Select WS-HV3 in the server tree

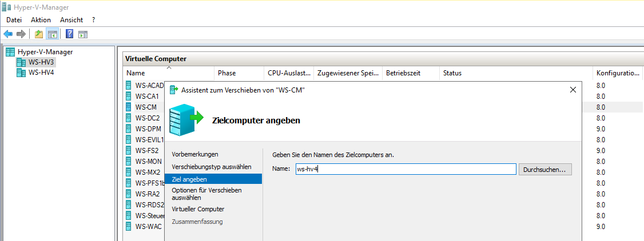42,62
